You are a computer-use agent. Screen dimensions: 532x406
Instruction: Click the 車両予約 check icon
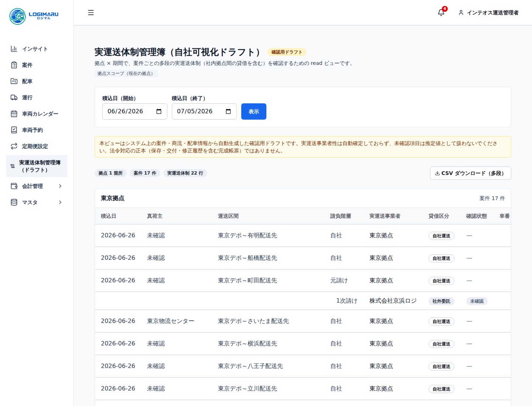tap(14, 130)
